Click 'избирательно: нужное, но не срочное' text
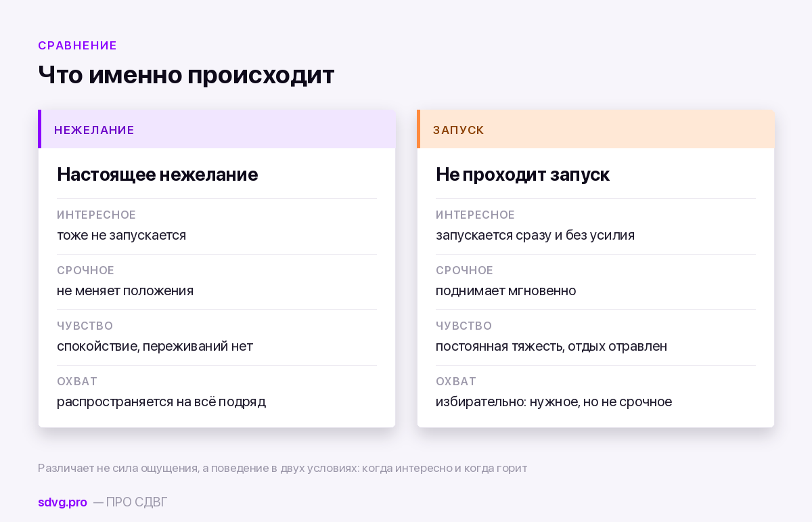812x522 pixels. point(554,401)
